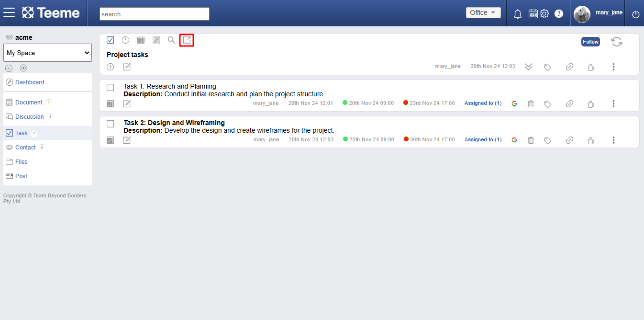Click the calendar view toolbar icon
This screenshot has height=320, width=644.
(141, 40)
